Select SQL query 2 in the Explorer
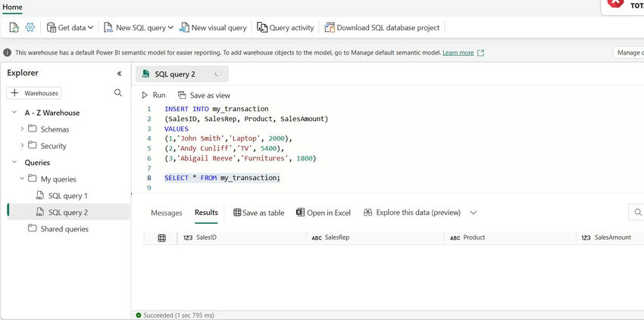This screenshot has height=320, width=644. click(x=67, y=212)
